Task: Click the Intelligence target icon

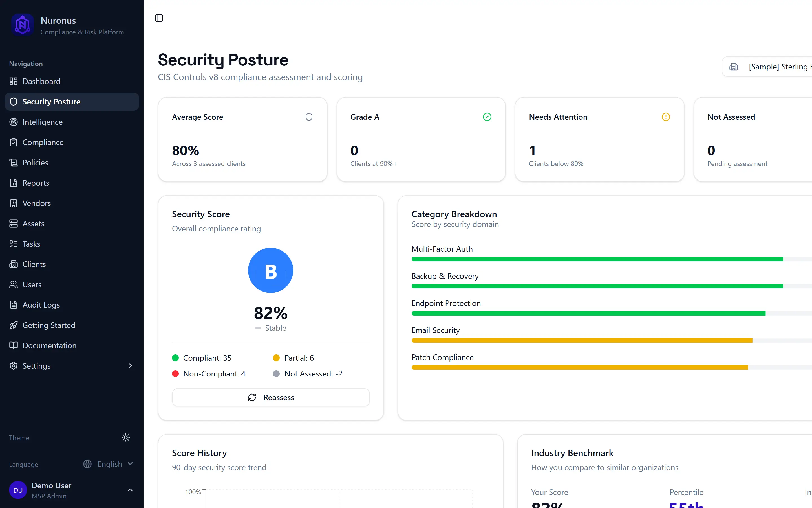Action: click(x=14, y=122)
